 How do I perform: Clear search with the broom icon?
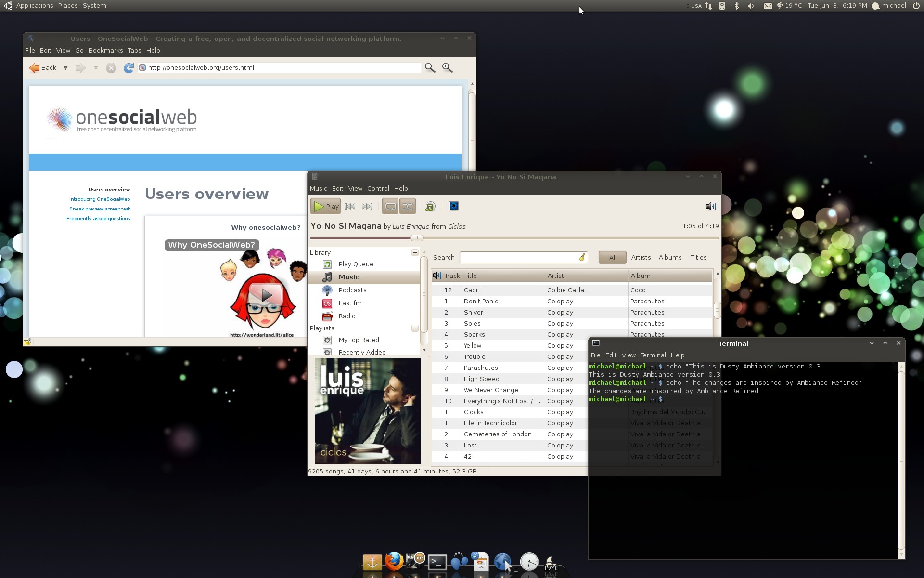pos(582,257)
